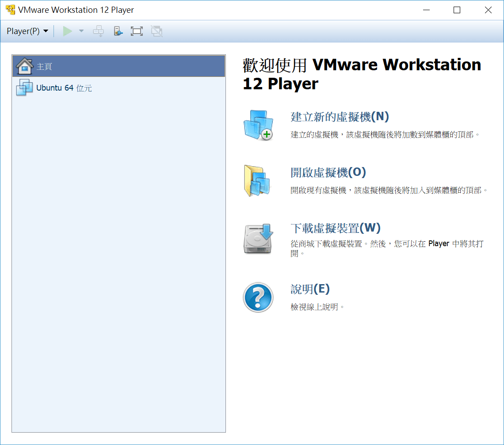Select the 主頁 home entry in library
504x445 pixels.
[118, 66]
